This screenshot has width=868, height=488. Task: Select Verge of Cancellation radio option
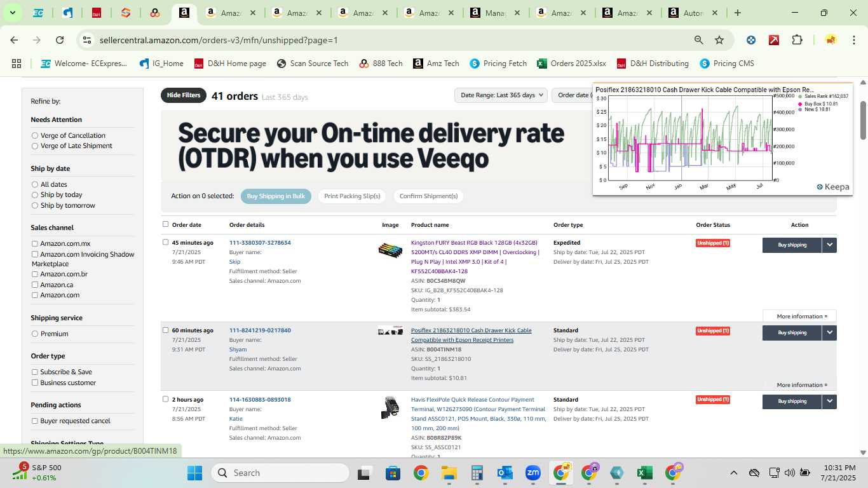click(35, 135)
